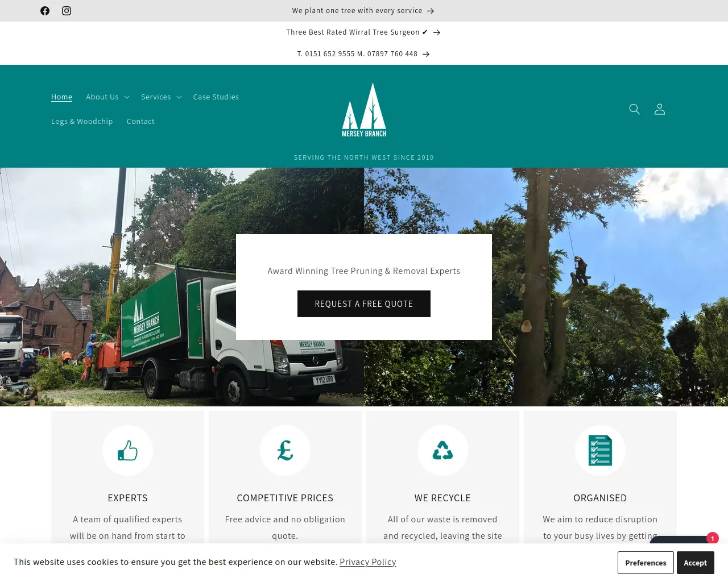Open the Case Studies menu item

pos(216,97)
